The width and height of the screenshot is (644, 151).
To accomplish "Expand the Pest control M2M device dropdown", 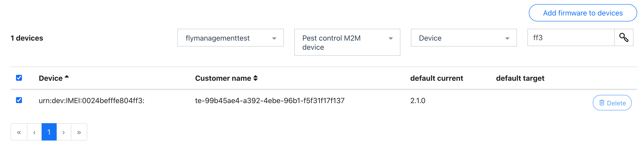I will click(347, 42).
